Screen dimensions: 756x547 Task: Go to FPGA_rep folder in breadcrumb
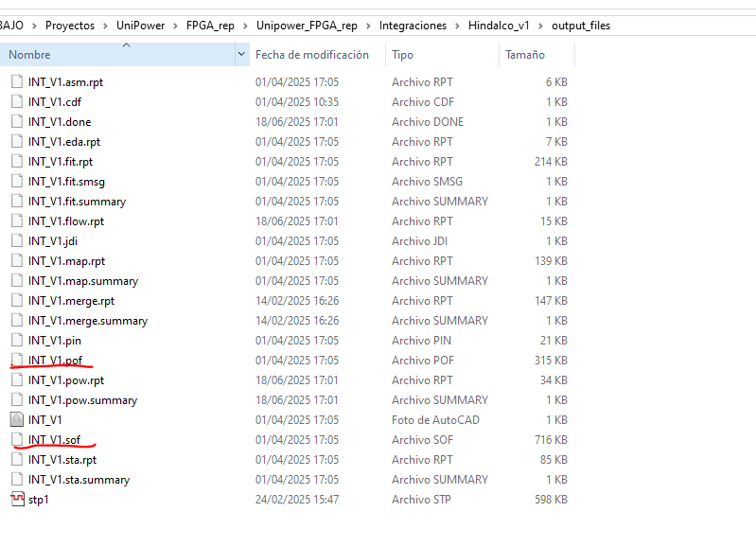210,26
